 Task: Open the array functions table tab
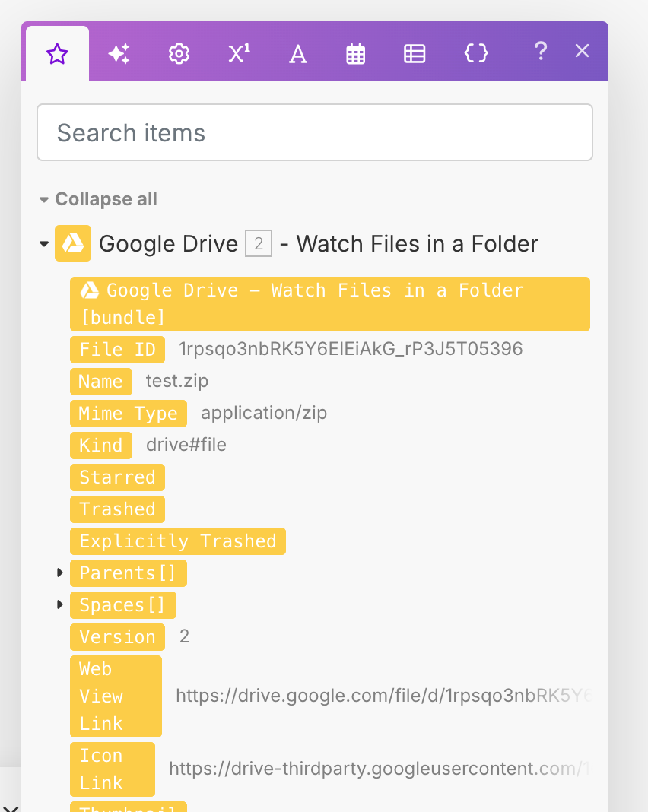coord(415,53)
